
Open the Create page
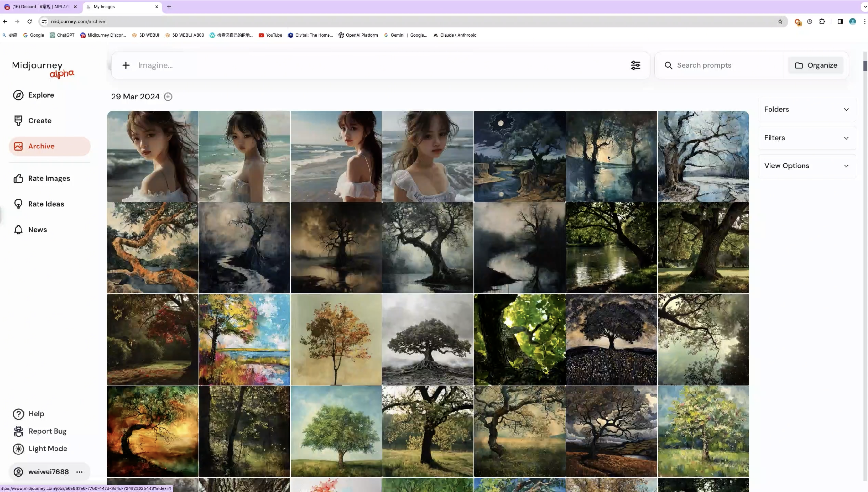pyautogui.click(x=39, y=121)
